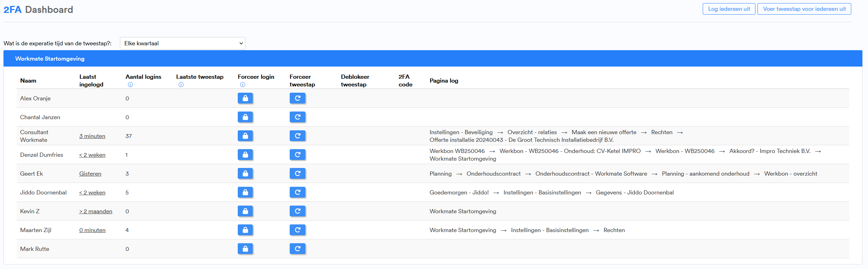Screen dimensions: 868x269
Task: Click the Workmate Startomgeving blue header
Action: pyautogui.click(x=433, y=59)
